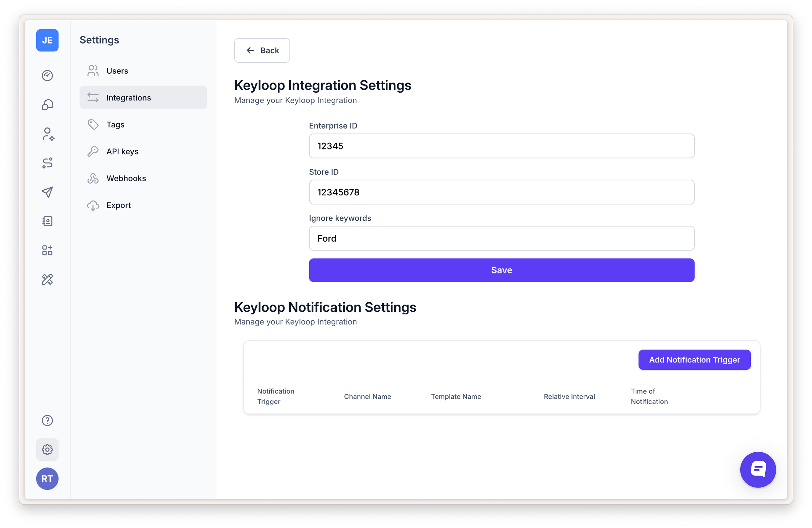Viewport: 812px width, 528px height.
Task: Open the Users settings section
Action: [117, 71]
